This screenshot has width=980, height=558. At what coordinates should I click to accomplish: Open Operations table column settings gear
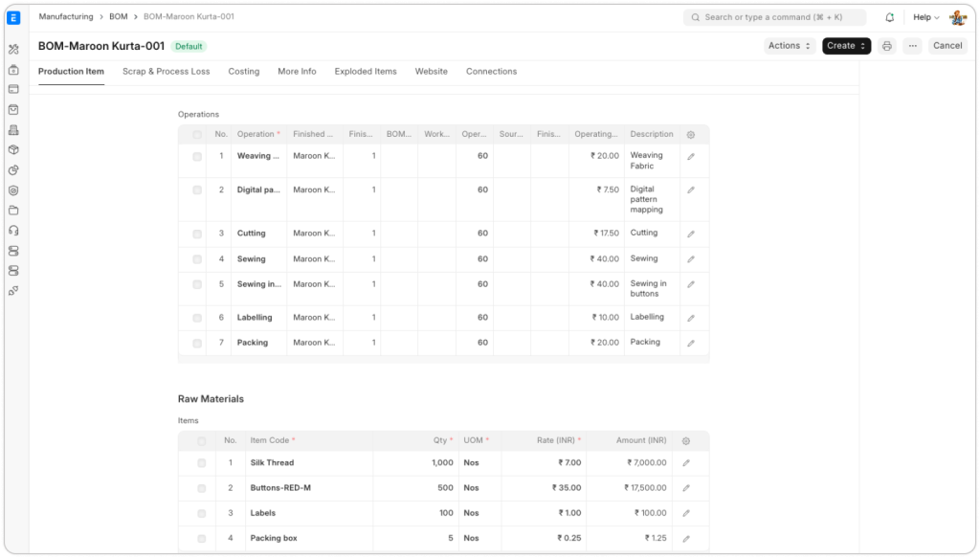point(691,135)
